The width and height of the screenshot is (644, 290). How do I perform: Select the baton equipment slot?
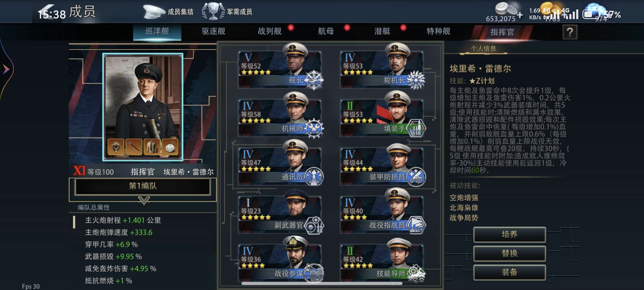[134, 147]
